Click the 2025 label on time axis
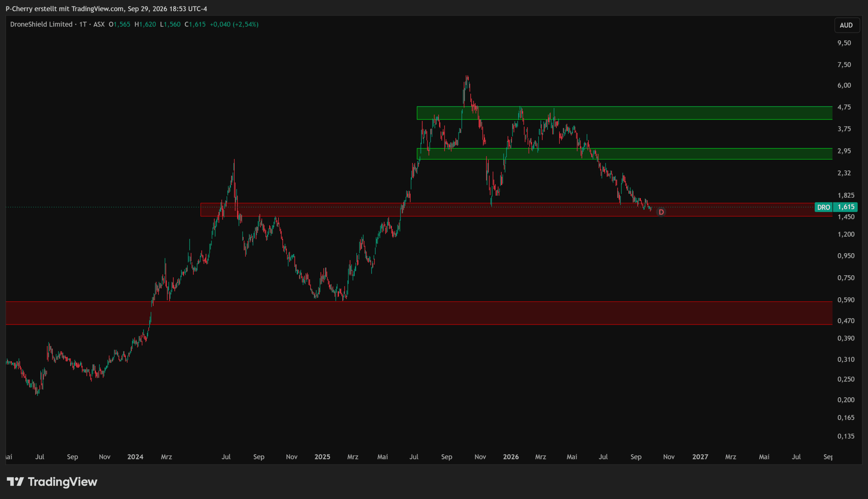 322,457
